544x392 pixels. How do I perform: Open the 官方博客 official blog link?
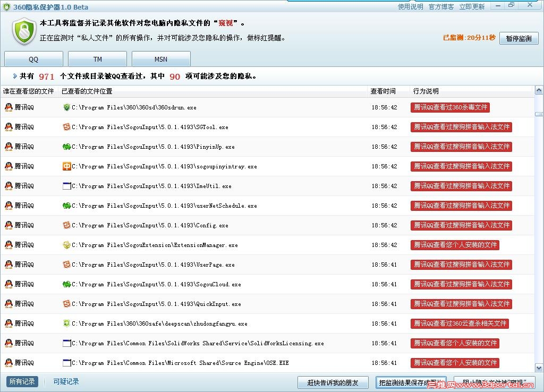[x=441, y=6]
